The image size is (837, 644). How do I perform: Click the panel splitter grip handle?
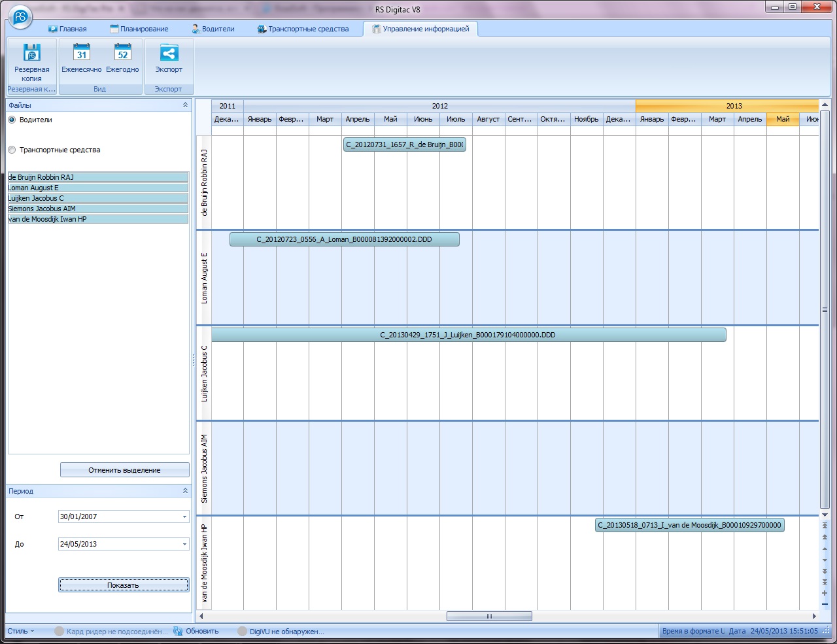193,360
